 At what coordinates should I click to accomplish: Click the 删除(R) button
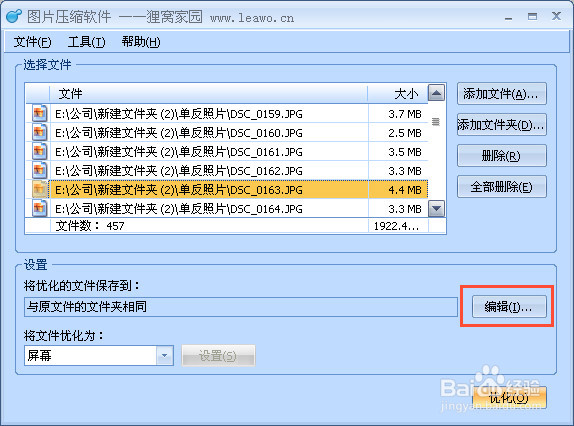[x=502, y=156]
